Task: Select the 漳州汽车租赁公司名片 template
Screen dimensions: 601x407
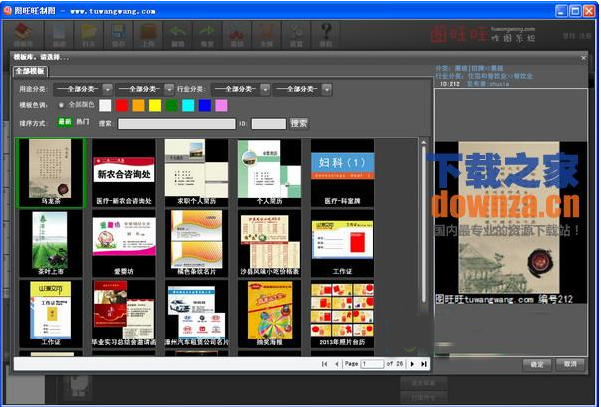Action: [x=197, y=313]
